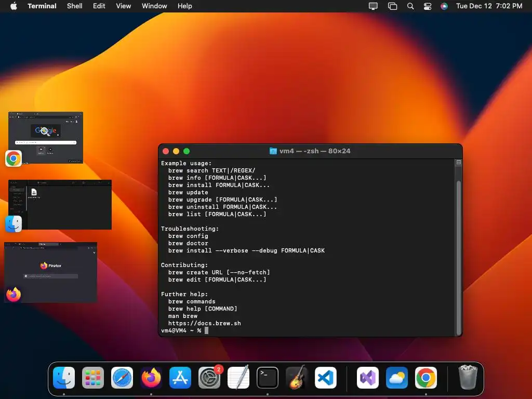Open Control Center in menu bar
Screen dimensions: 532x399
click(428, 6)
